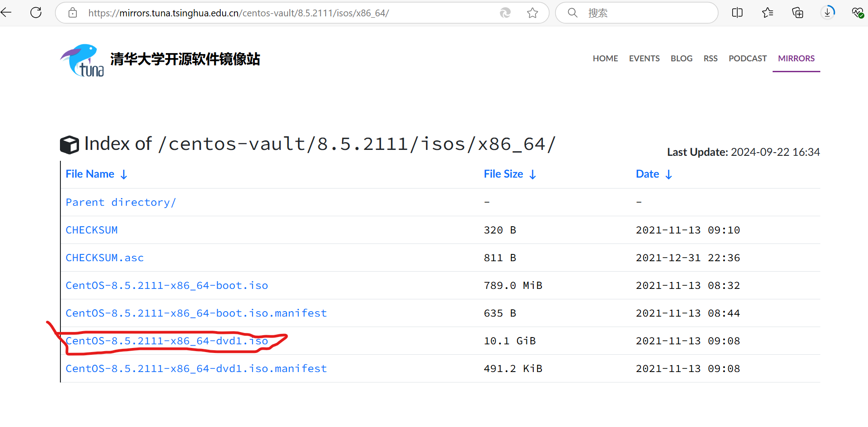
Task: Click the Last Update timestamp text
Action: coord(743,152)
